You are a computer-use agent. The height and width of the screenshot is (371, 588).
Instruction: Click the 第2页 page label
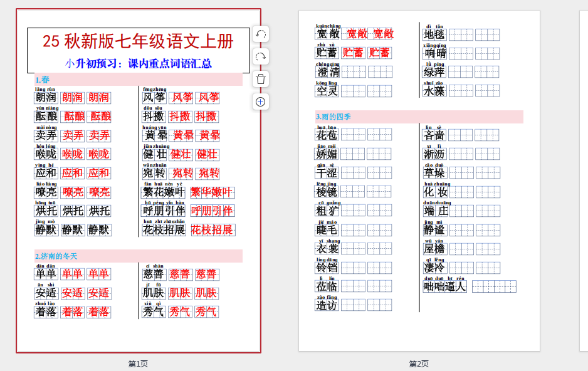coord(419,363)
